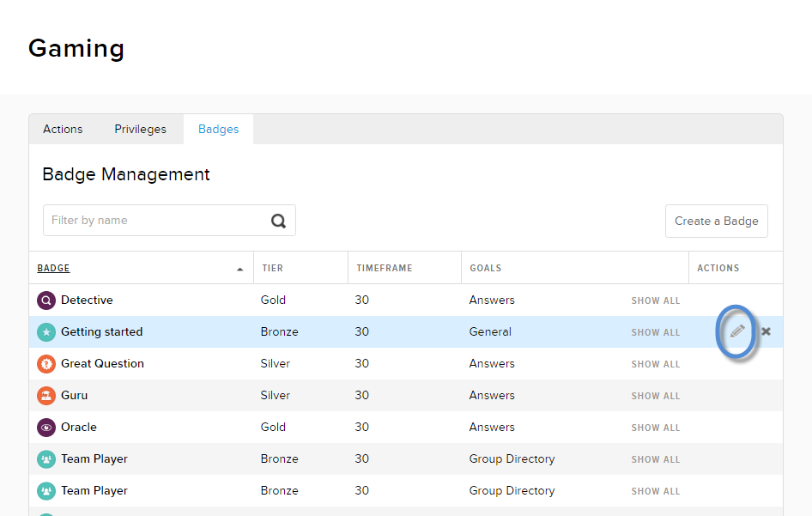Focus the Filter by name field
This screenshot has height=516, width=812.
(155, 221)
